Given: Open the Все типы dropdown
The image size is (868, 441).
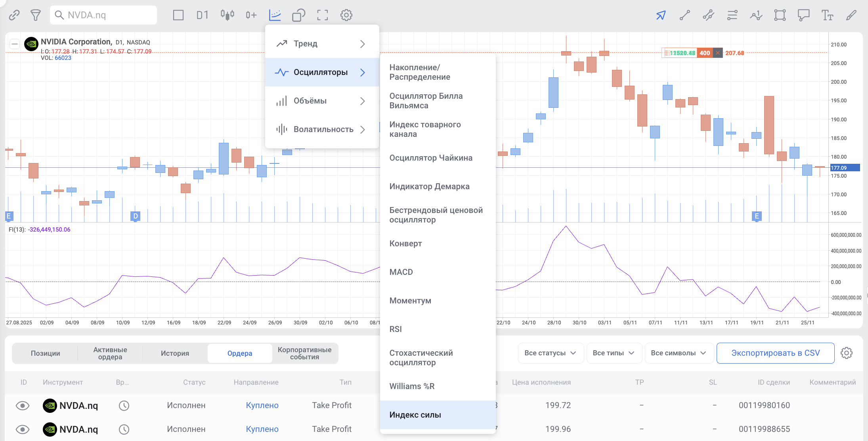Looking at the screenshot, I should 614,353.
